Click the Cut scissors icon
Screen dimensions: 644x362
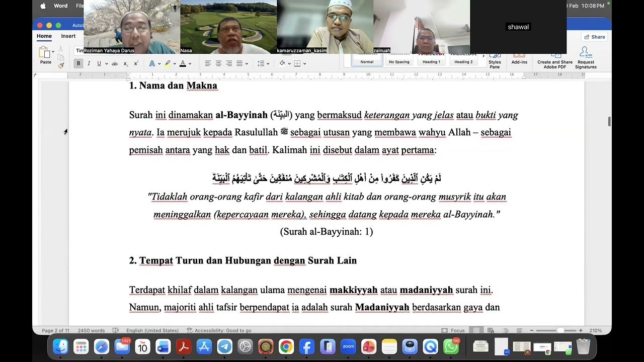[60, 49]
